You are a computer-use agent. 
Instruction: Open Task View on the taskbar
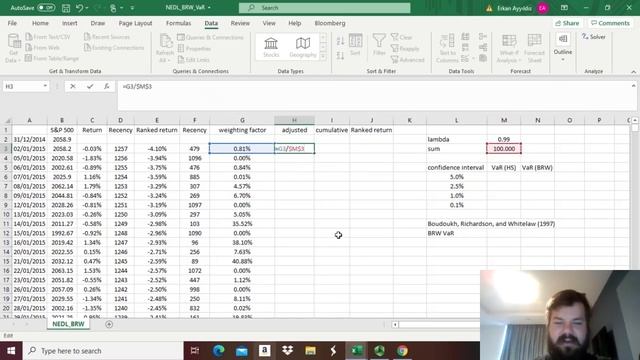click(195, 351)
